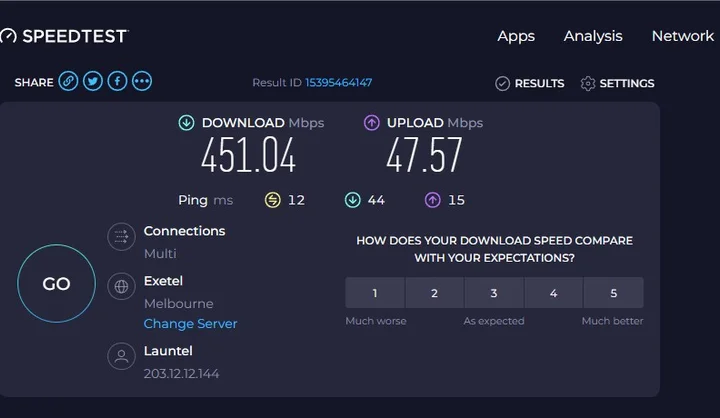The image size is (720, 418).
Task: Click the Speedtest logo
Action: click(64, 36)
